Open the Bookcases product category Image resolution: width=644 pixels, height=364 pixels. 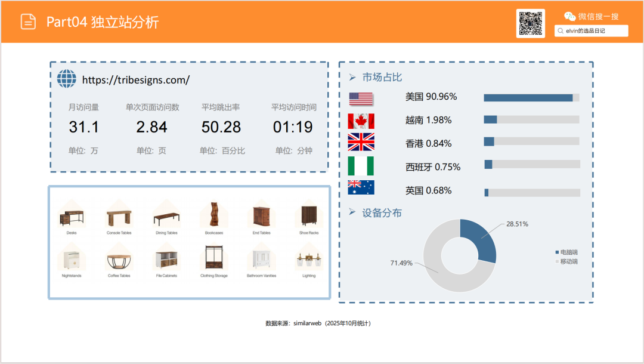point(214,218)
